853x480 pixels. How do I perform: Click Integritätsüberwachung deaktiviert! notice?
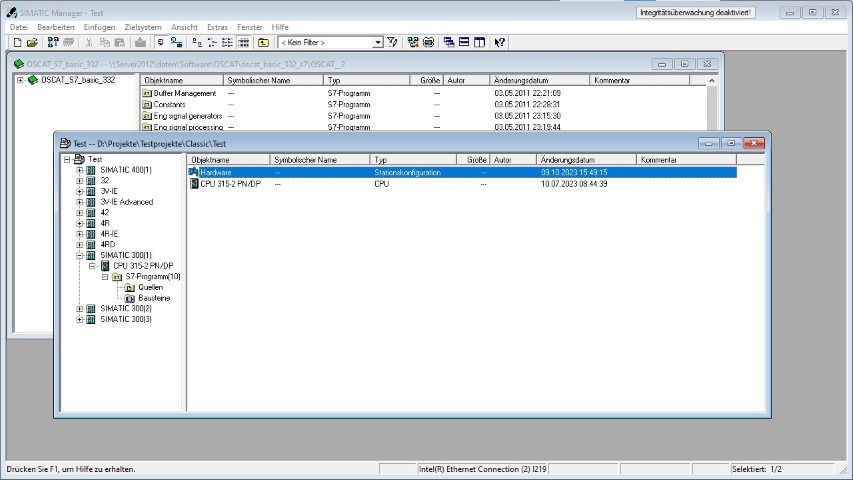[x=695, y=13]
